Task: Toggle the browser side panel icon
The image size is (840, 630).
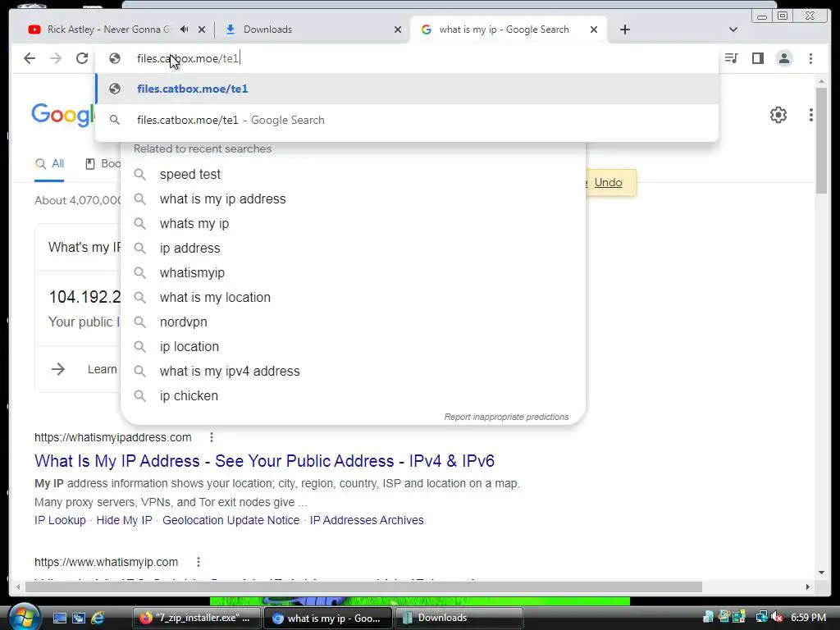Action: tap(757, 58)
